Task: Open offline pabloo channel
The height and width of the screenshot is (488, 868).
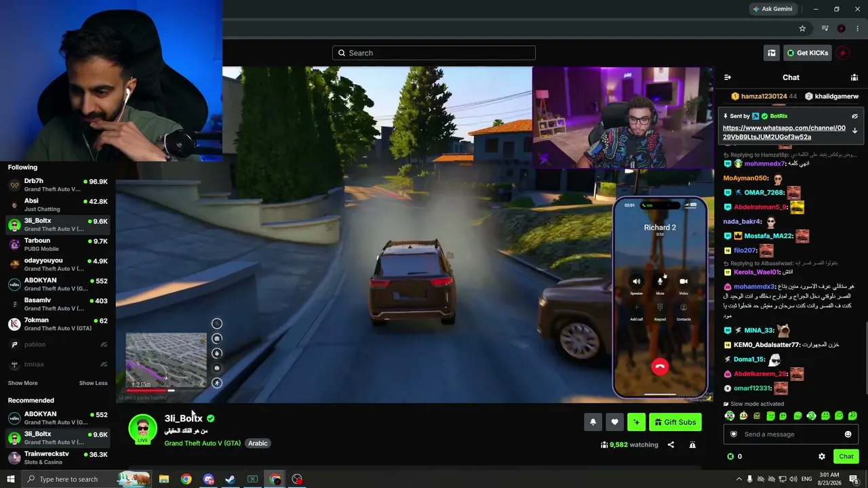Action: coord(58,344)
